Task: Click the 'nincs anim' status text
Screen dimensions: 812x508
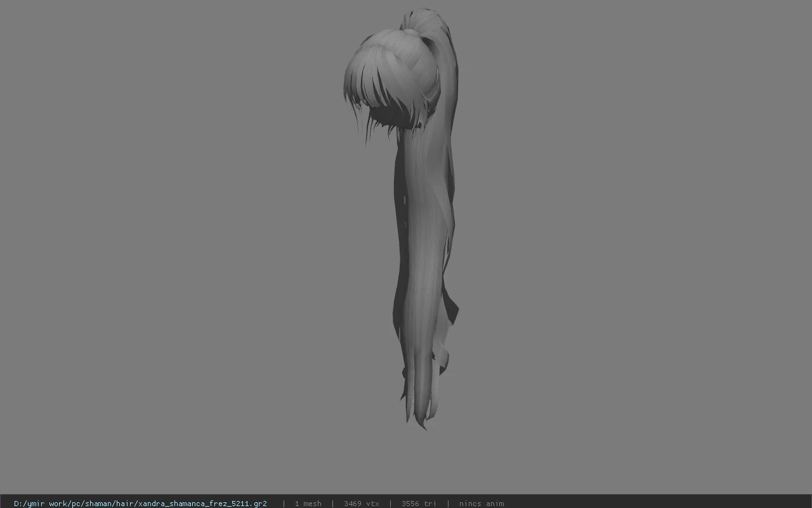Action: (x=481, y=504)
